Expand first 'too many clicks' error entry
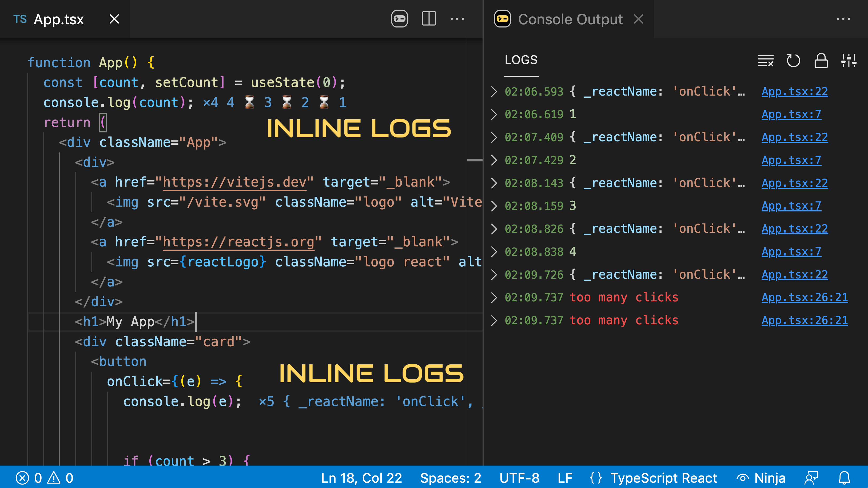 pos(494,297)
